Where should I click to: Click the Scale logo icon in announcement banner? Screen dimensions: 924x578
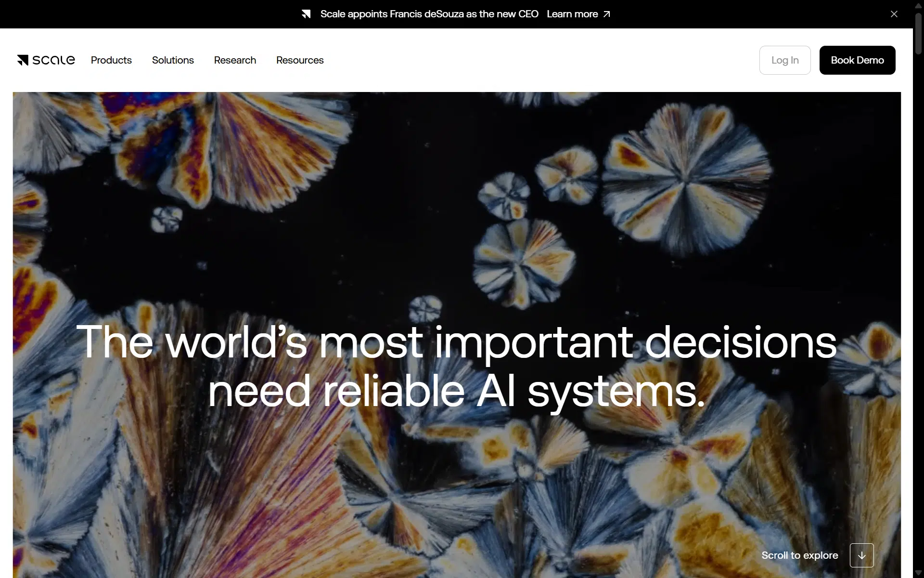(x=306, y=14)
